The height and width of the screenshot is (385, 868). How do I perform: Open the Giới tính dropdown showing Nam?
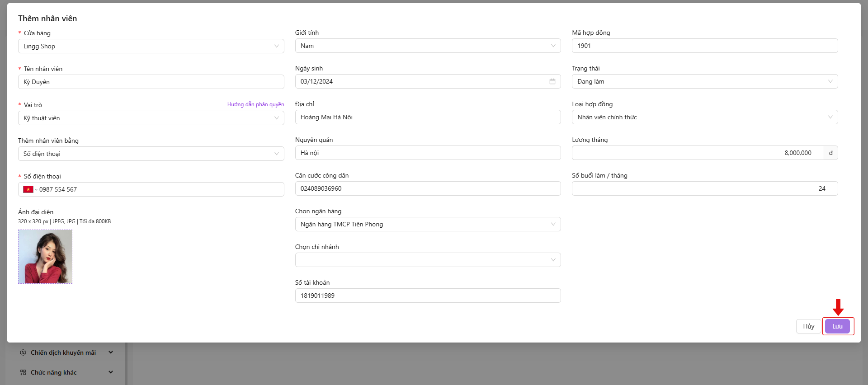click(428, 46)
